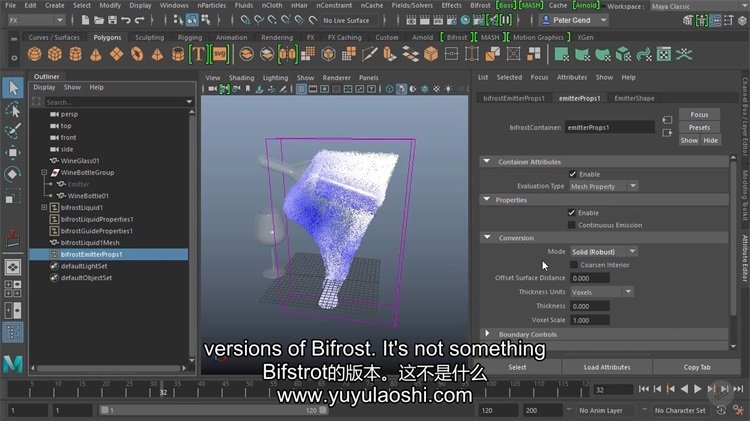
Task: Expand the Boundary Controls section
Action: [x=487, y=334]
